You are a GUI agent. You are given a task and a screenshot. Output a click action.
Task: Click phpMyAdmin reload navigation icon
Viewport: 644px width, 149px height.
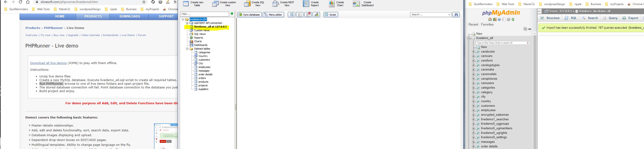click(513, 20)
